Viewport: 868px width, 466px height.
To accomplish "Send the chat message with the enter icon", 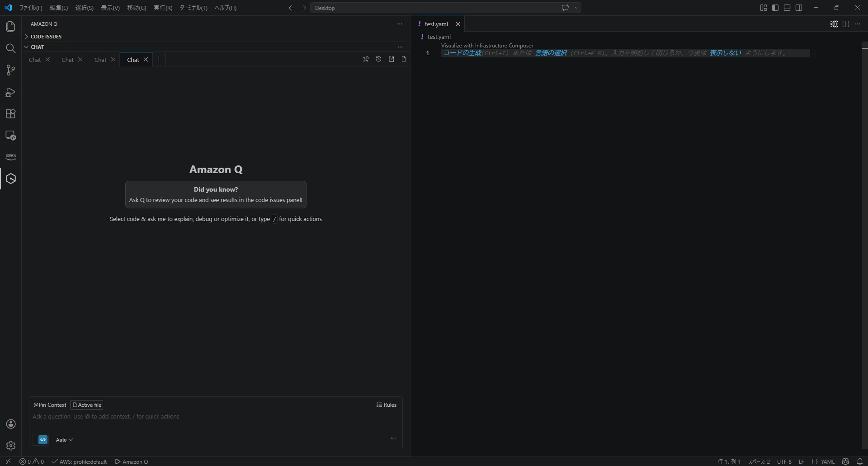I will [393, 438].
